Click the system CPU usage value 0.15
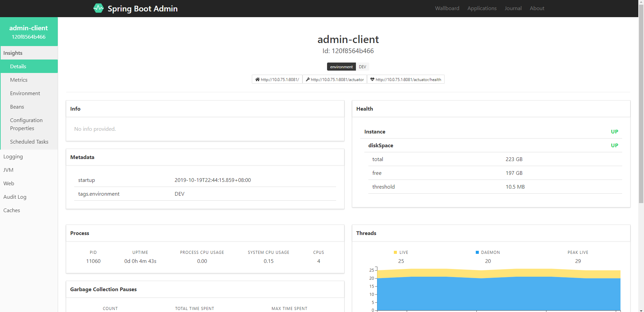Viewport: 644px width, 312px height. (269, 261)
